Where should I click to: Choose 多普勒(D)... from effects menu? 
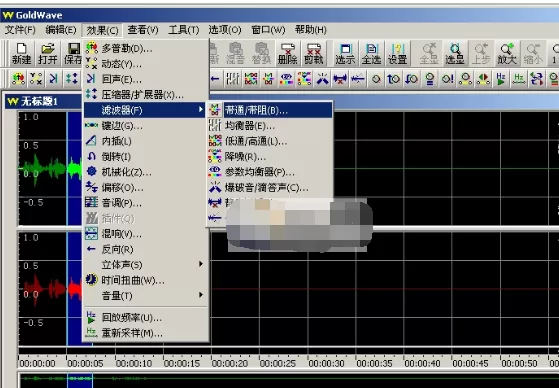tap(145, 48)
